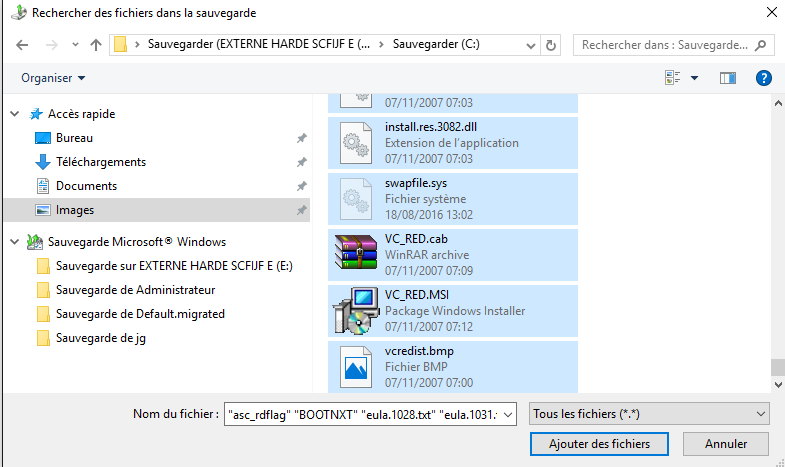Select the VC_RED.MSI installer icon
785x467 pixels.
(x=355, y=311)
